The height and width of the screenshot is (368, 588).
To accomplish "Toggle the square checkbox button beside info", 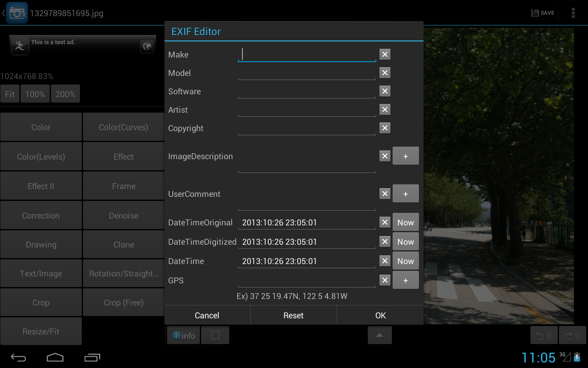I will tap(215, 335).
